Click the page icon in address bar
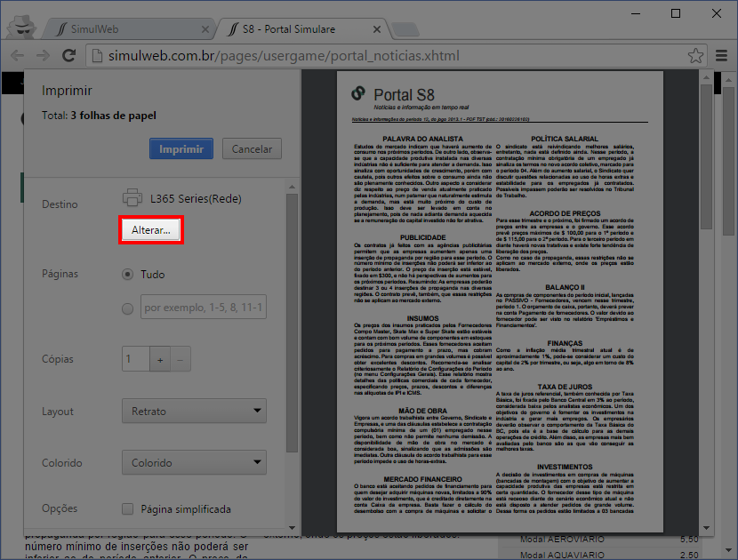The image size is (738, 560). (97, 55)
